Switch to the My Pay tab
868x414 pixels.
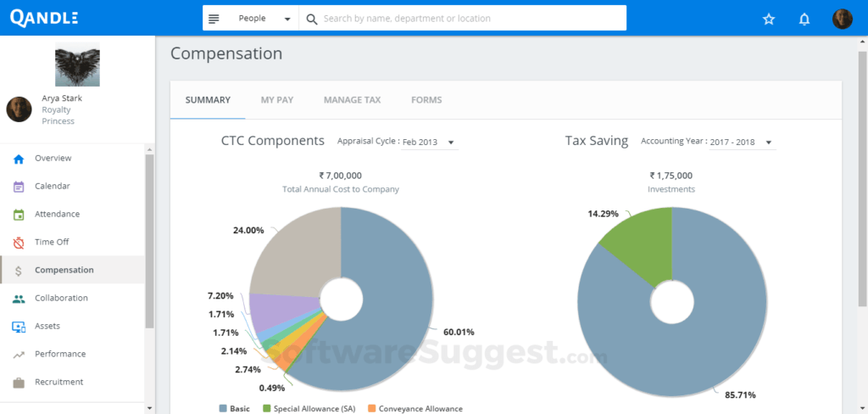277,100
